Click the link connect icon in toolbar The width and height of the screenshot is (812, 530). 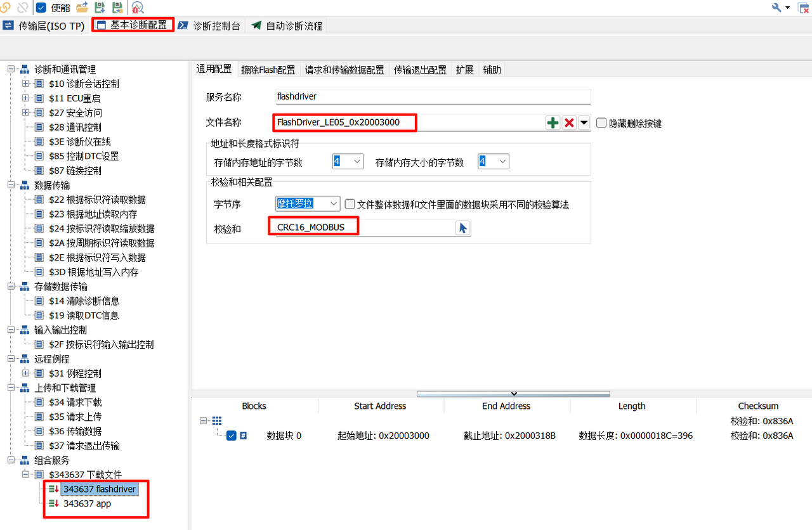pos(5,8)
